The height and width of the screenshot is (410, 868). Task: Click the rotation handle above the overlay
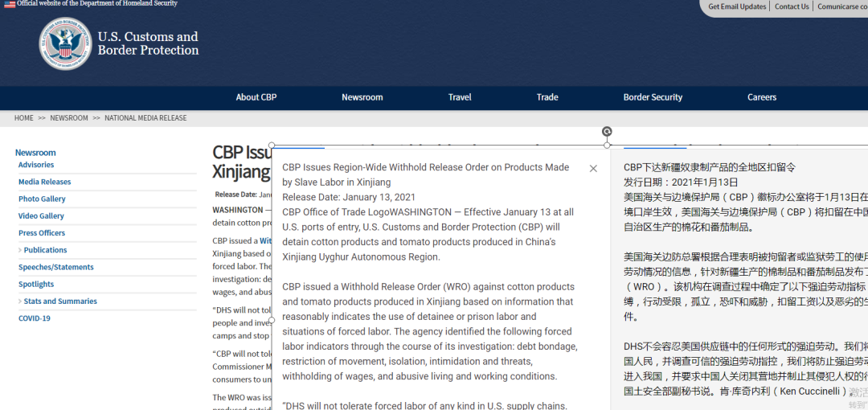pos(607,132)
